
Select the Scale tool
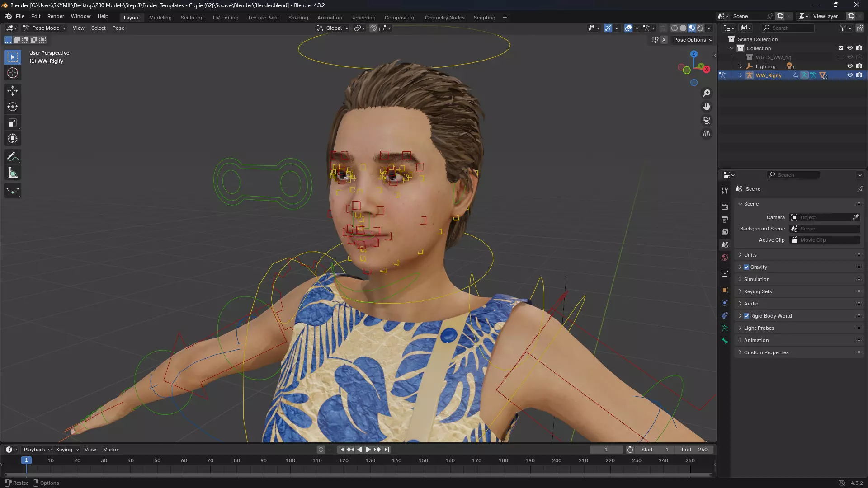tap(13, 123)
